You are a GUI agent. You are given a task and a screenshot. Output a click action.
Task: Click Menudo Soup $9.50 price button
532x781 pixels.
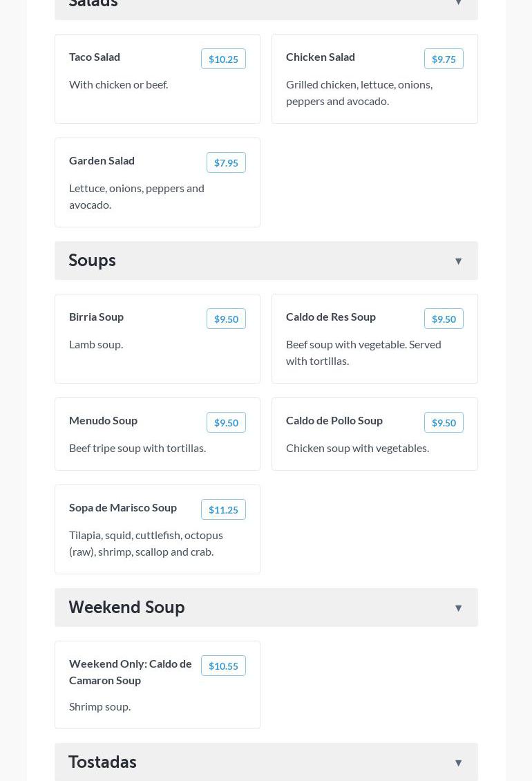point(226,422)
